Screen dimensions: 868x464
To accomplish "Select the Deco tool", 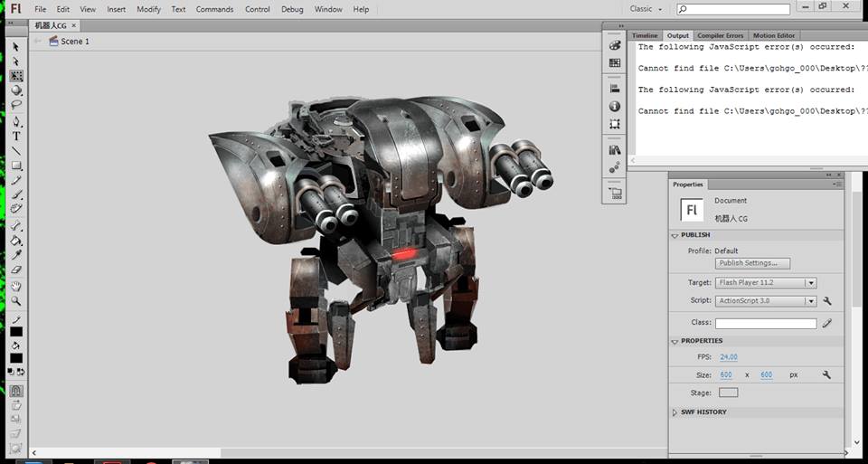I will point(16,209).
